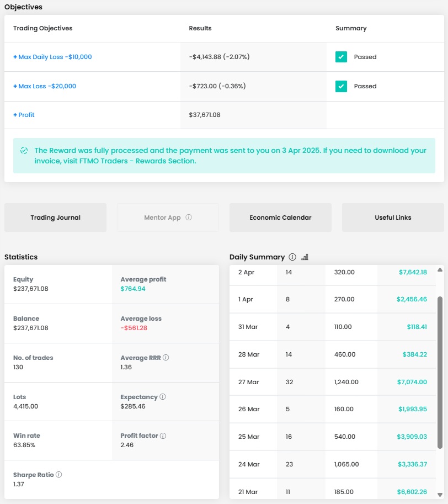The image size is (448, 504).
Task: Click the Profit factor info icon
Action: (x=163, y=436)
